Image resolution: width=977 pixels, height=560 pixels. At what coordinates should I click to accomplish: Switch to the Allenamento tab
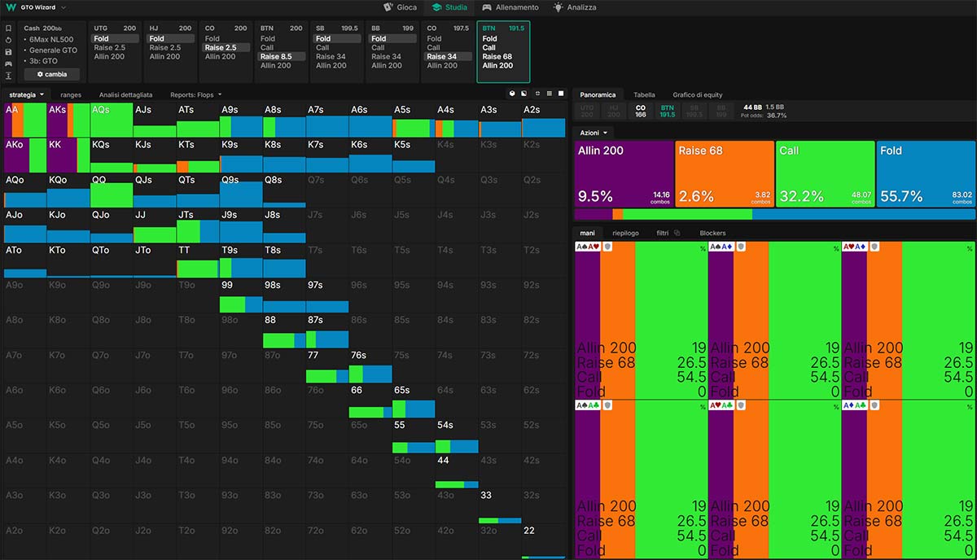point(510,7)
